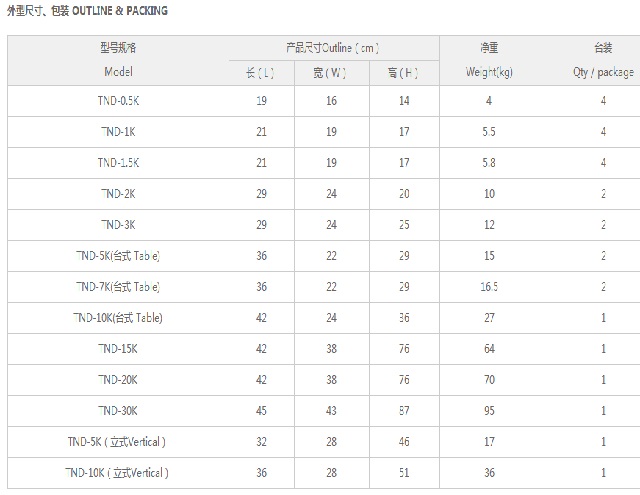The image size is (640, 495).
Task: Click the 16.5 weight value
Action: click(489, 287)
